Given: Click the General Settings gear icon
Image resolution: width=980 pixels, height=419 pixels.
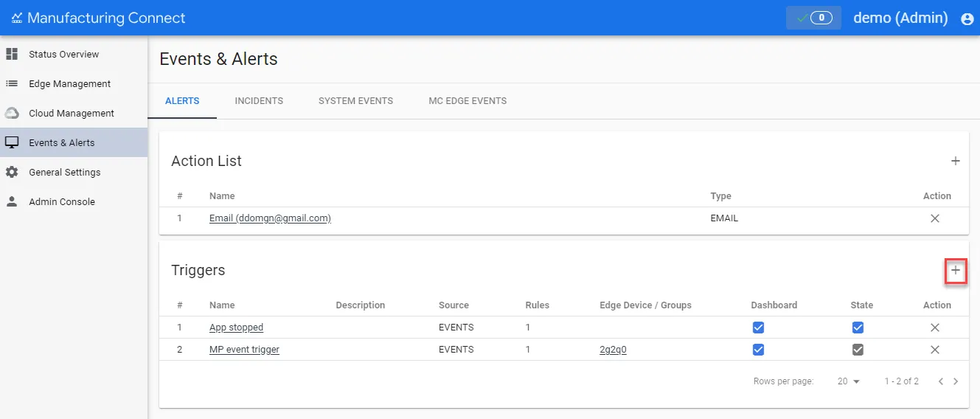Looking at the screenshot, I should click(12, 172).
